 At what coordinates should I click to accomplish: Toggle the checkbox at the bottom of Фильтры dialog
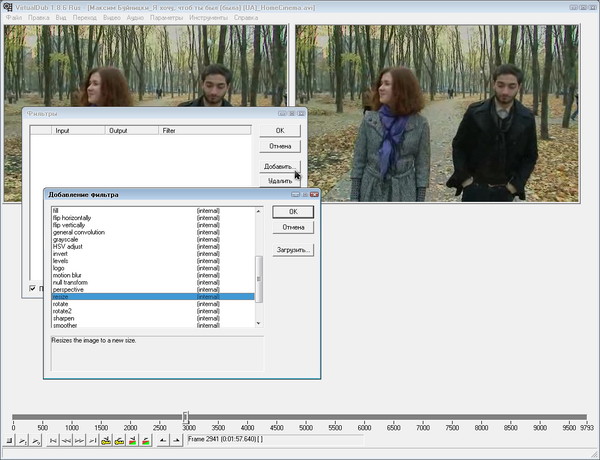pos(33,288)
